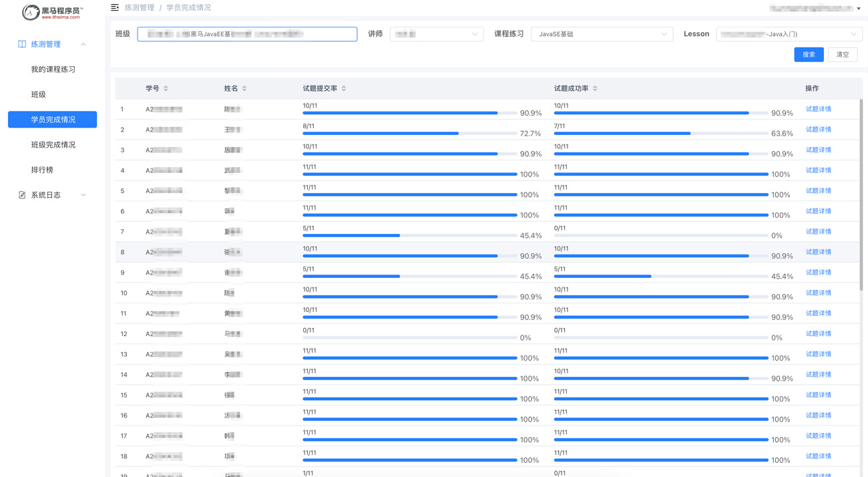
Task: Sort by 姓名 column arrows
Action: [244, 88]
